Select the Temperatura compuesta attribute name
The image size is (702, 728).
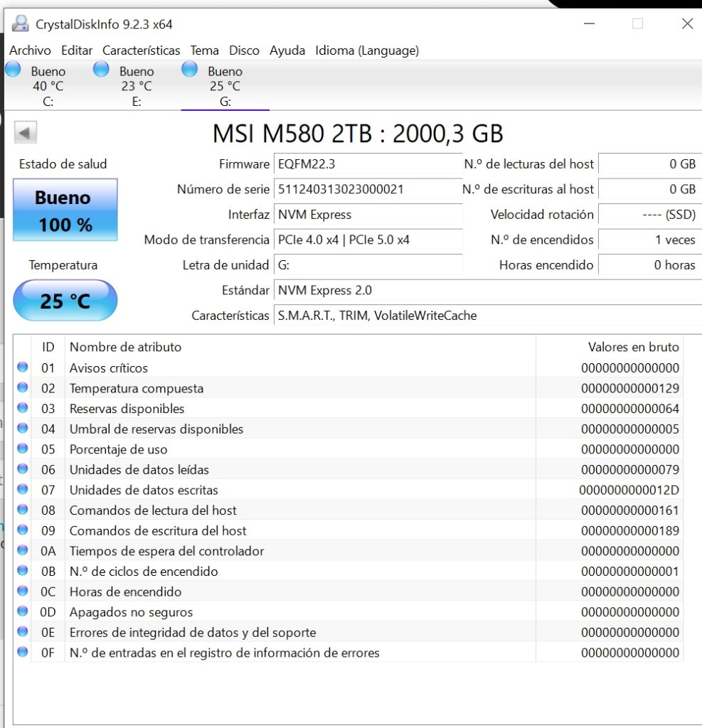pos(137,389)
